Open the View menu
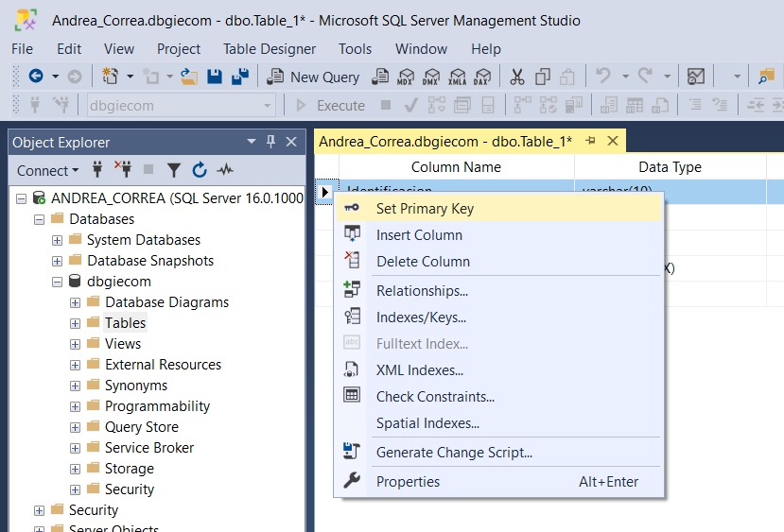The height and width of the screenshot is (532, 784). (119, 49)
